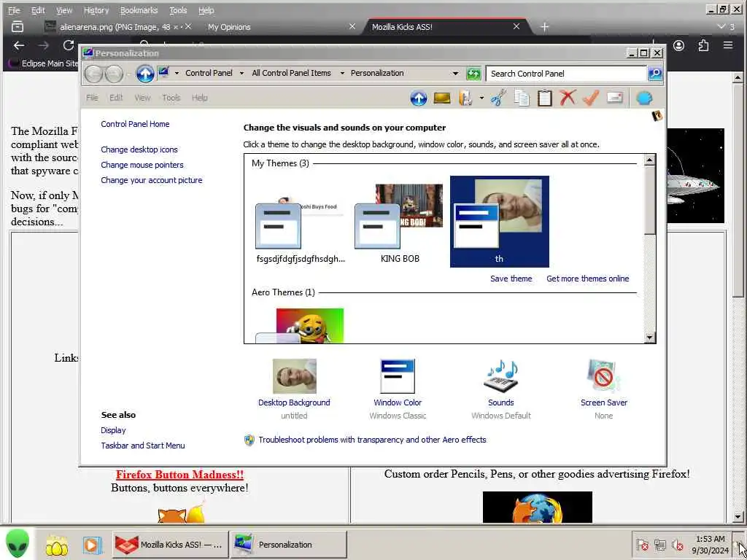Open the Tools menu in Personalization window
Viewport: 747px width, 560px height.
pos(171,98)
